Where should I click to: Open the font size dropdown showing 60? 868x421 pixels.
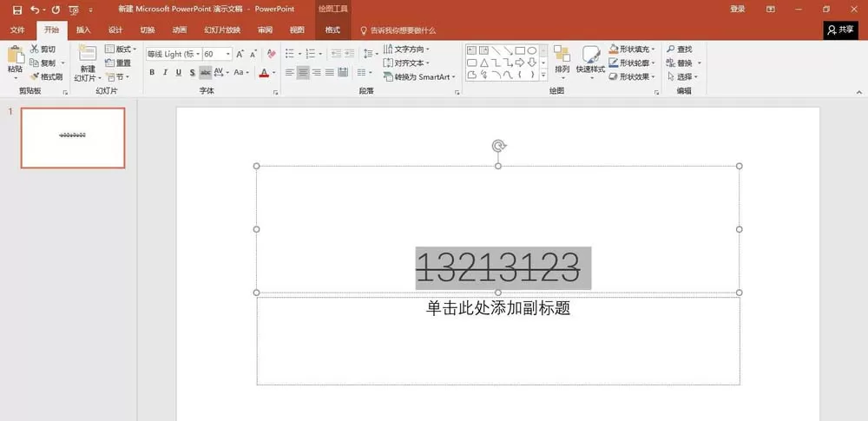click(228, 54)
